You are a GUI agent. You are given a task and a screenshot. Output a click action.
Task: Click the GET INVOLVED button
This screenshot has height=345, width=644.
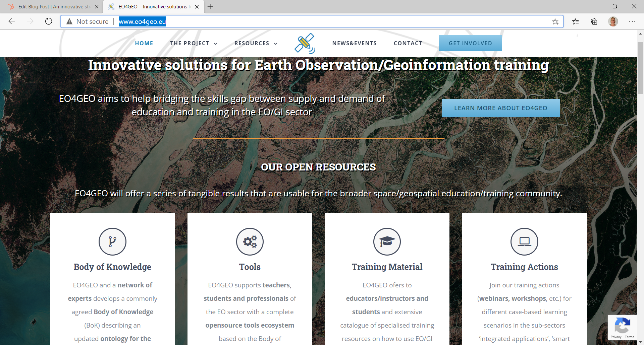470,43
